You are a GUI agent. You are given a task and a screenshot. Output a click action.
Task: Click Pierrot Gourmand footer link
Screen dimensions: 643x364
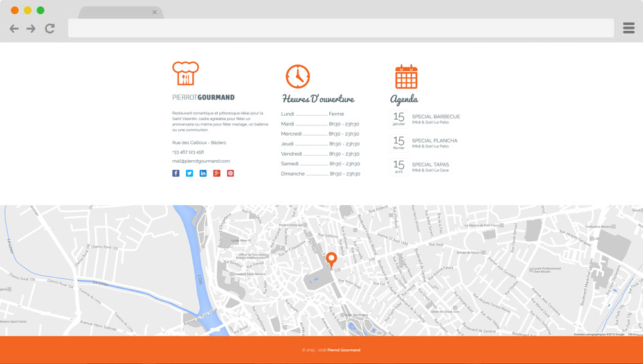343,350
